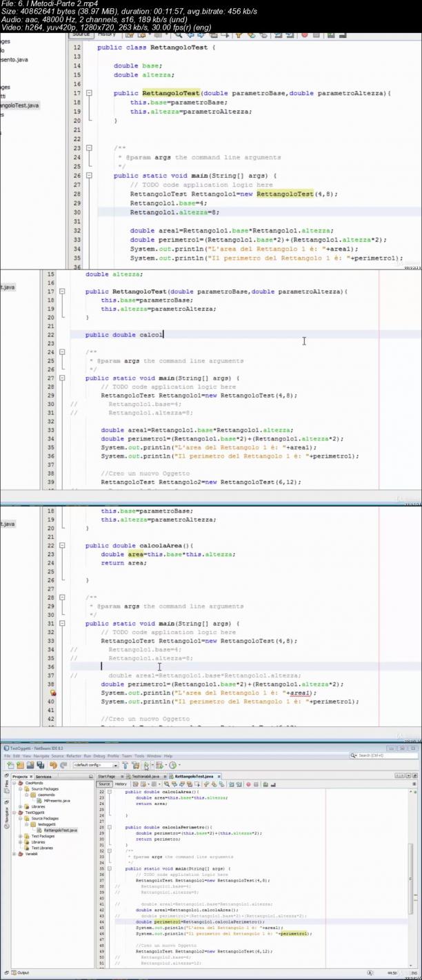Select RettangoloTest.java in the project tree
Image resolution: width=422 pixels, height=980 pixels.
pyautogui.click(x=60, y=830)
